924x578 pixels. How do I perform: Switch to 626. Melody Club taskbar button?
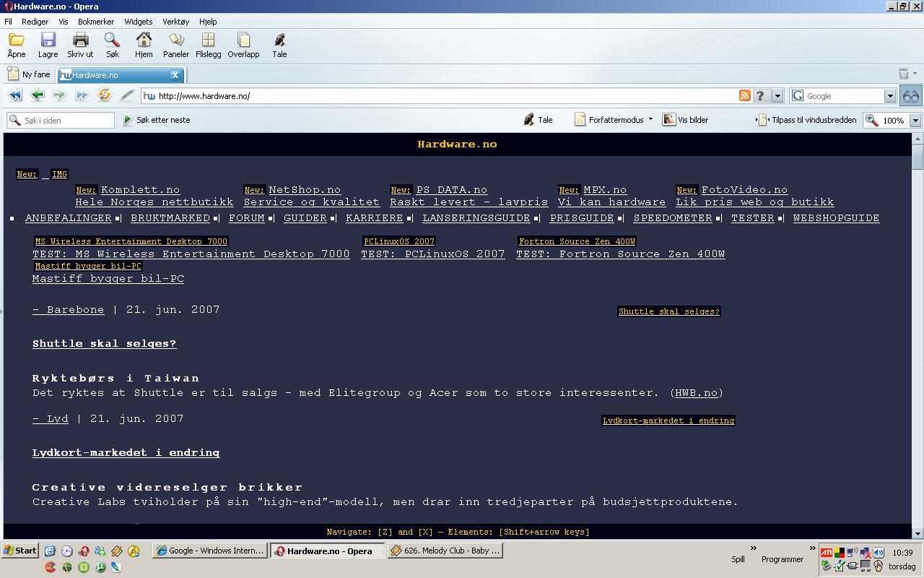click(x=445, y=551)
